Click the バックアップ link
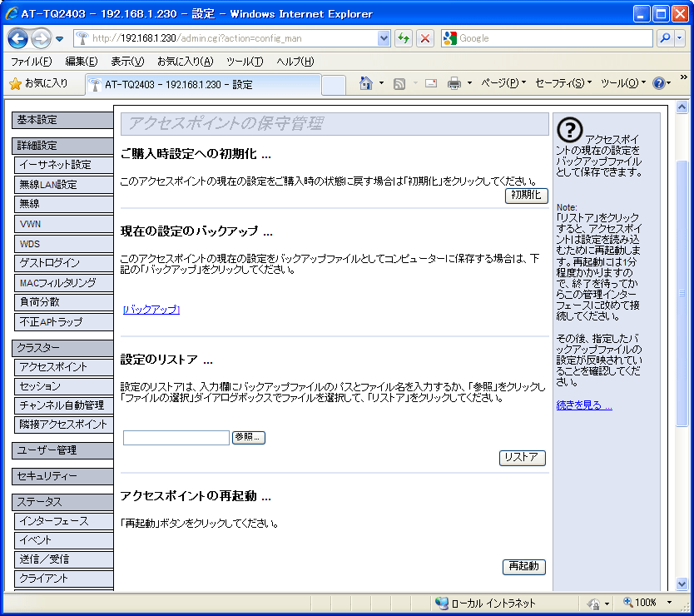 tap(151, 310)
